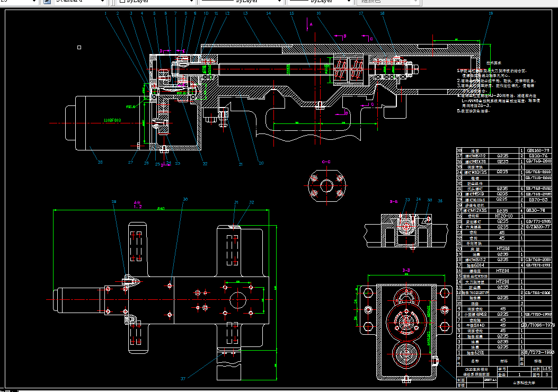The image size is (558, 392).
Task: Click the B-B section view label
Action: coord(394,202)
